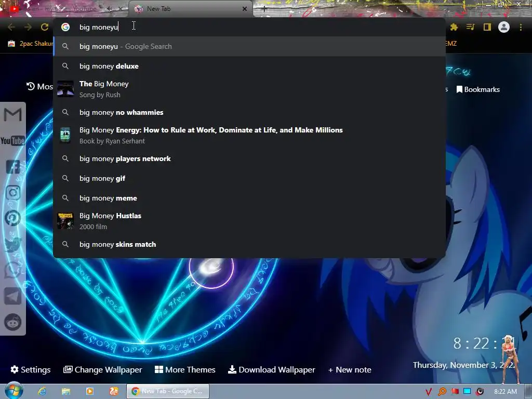
Task: Choose suggestion 'big money gif'
Action: click(x=249, y=178)
